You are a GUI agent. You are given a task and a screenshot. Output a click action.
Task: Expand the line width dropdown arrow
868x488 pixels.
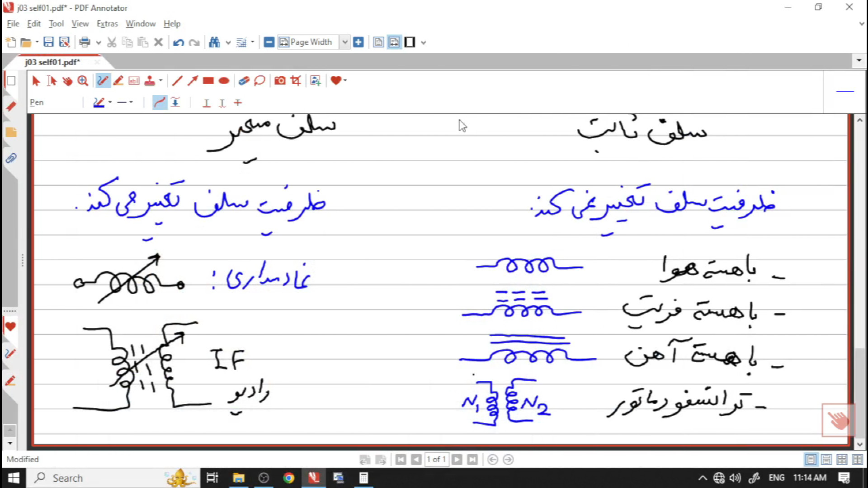[x=131, y=103]
